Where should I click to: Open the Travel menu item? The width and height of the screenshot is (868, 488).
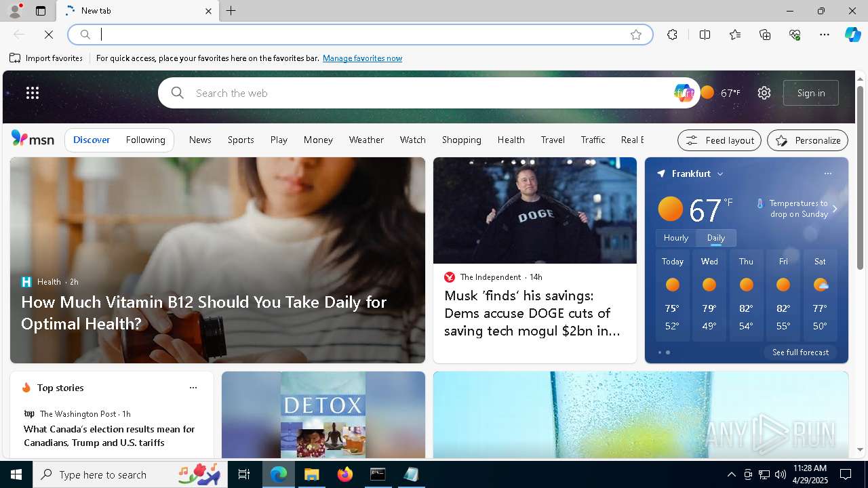click(x=553, y=140)
